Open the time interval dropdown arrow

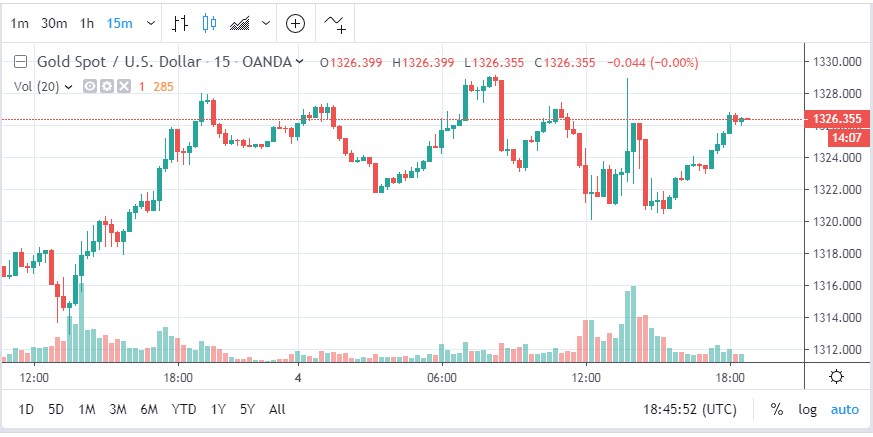151,23
